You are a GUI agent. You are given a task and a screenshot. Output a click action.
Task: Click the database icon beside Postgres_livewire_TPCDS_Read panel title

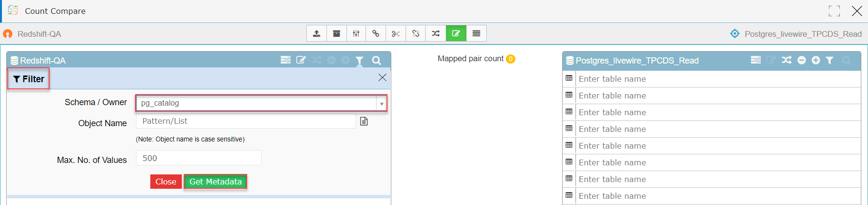pyautogui.click(x=570, y=61)
